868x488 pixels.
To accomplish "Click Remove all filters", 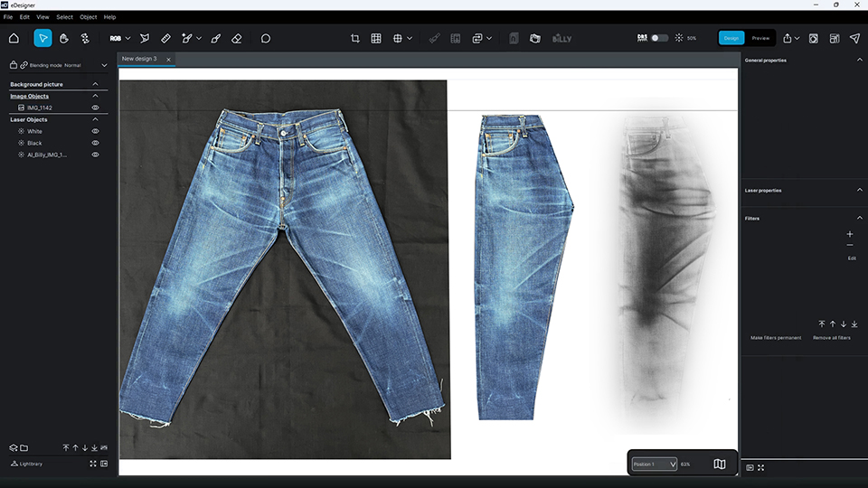I will 831,337.
